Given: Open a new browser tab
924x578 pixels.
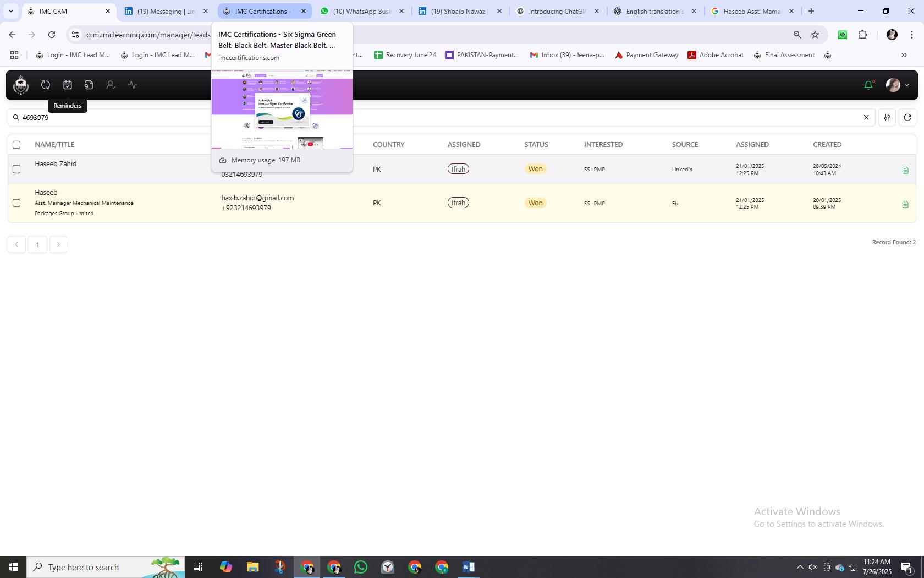Looking at the screenshot, I should pyautogui.click(x=811, y=11).
